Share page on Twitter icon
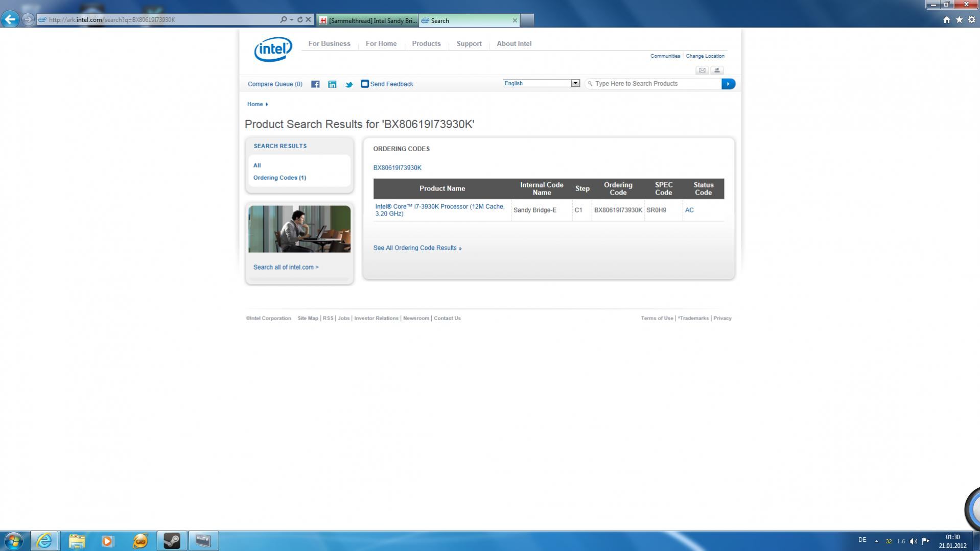Image resolution: width=980 pixels, height=551 pixels. click(349, 84)
